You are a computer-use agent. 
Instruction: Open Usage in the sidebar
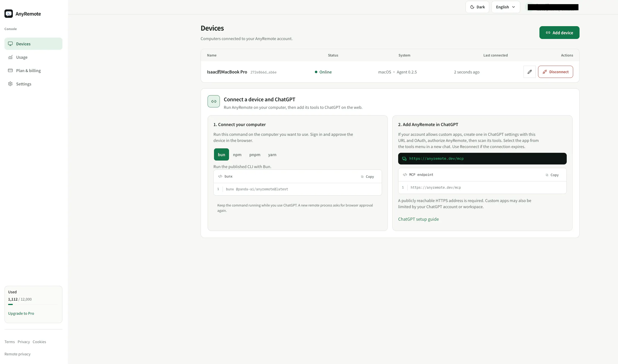[33, 57]
